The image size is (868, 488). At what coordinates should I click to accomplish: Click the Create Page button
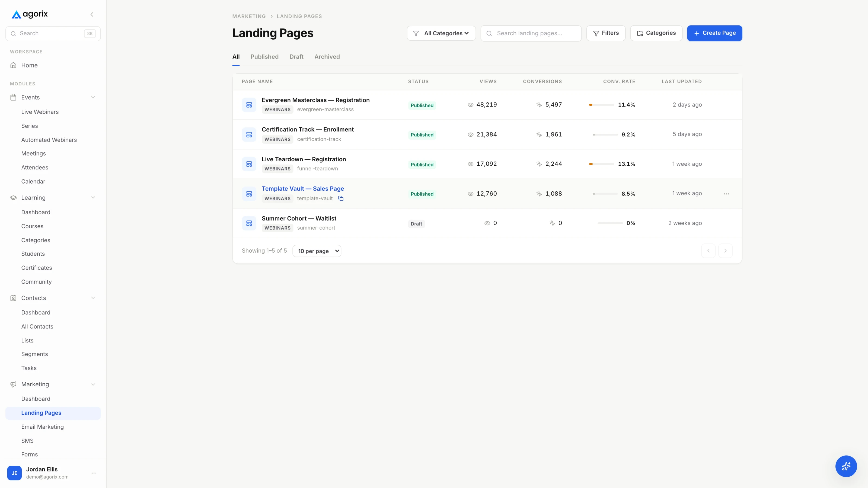coord(714,33)
